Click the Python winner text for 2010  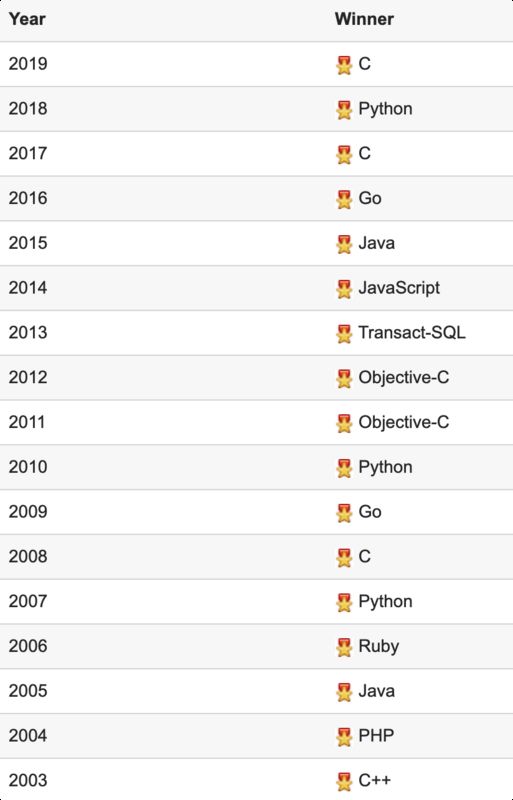[x=385, y=467]
